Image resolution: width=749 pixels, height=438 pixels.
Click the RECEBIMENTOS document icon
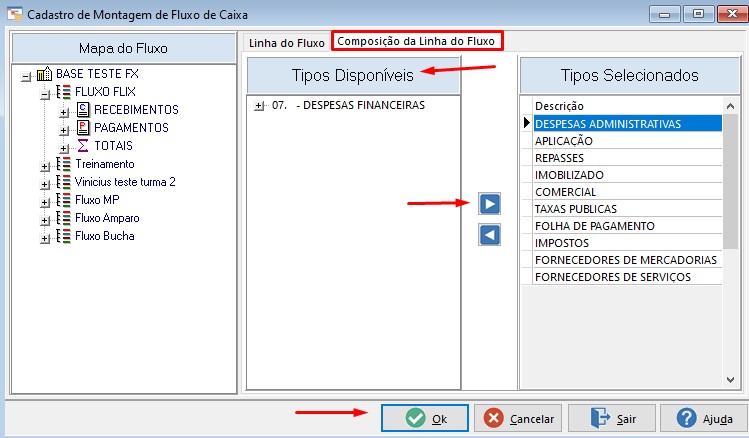[x=83, y=110]
